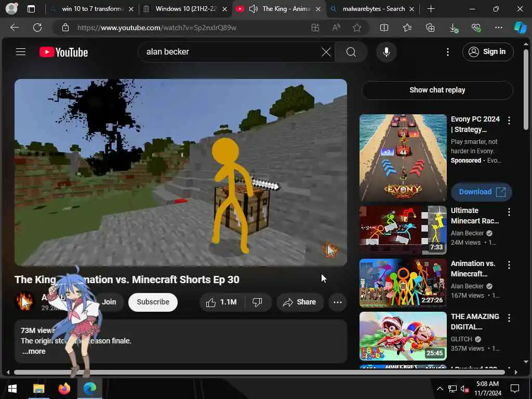Download the Evony PC 2024 ad

pyautogui.click(x=482, y=192)
